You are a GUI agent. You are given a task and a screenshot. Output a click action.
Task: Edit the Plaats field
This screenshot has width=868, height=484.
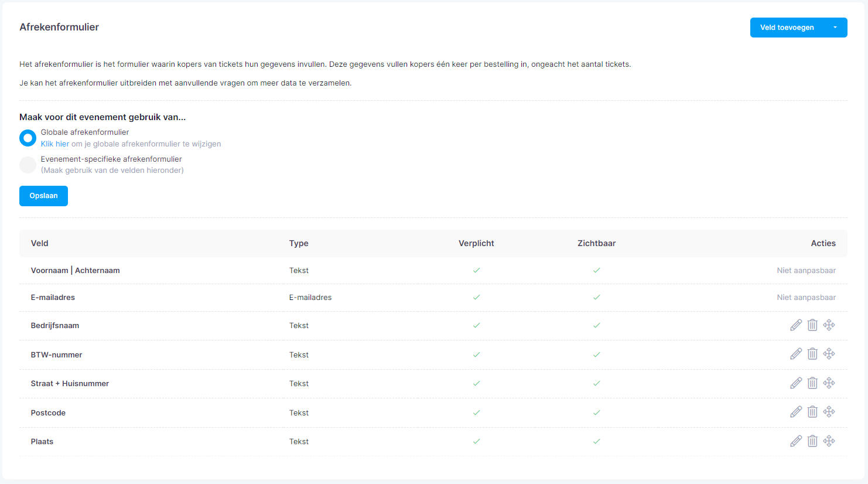pos(796,441)
